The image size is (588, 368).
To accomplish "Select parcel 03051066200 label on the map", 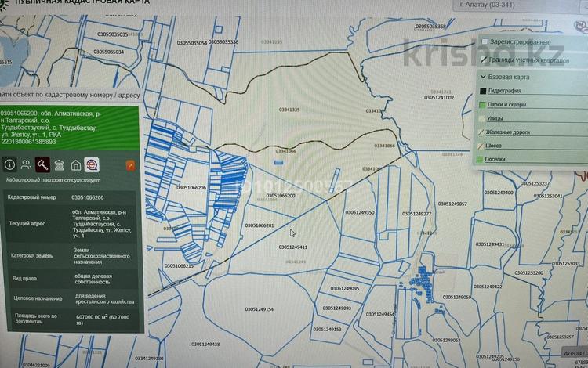I will click(281, 196).
